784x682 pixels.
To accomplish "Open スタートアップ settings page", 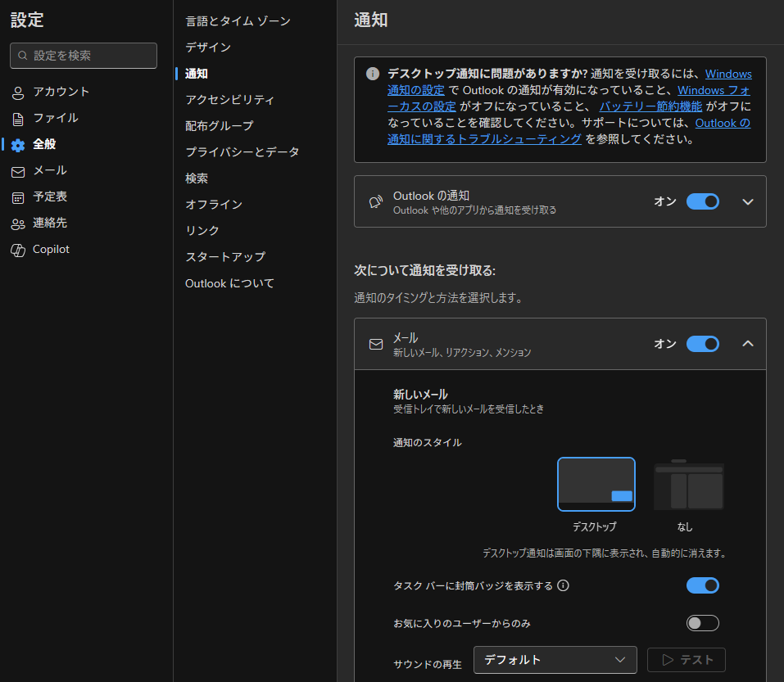I will click(225, 257).
